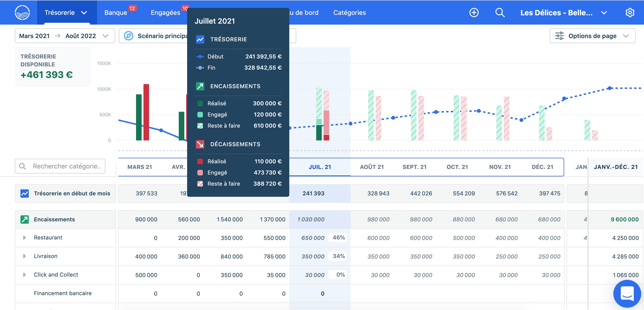Open the Catégories menu

(349, 12)
